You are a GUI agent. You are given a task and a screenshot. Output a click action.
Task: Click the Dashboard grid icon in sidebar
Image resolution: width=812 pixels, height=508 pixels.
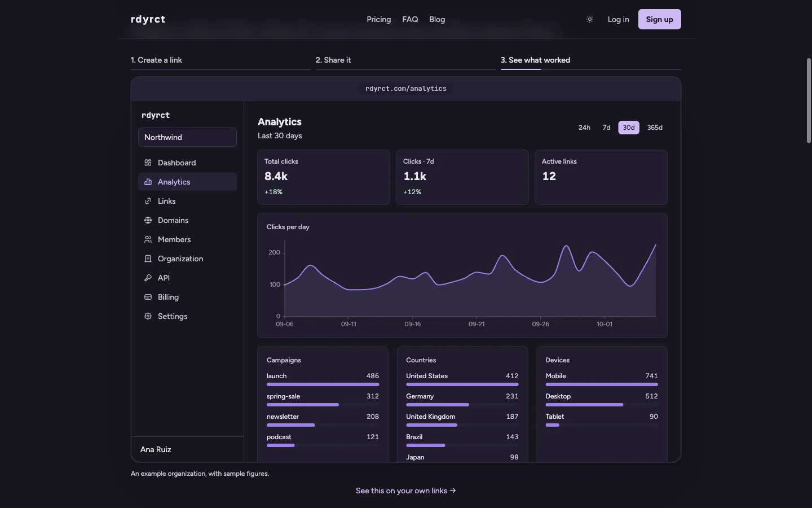click(148, 163)
